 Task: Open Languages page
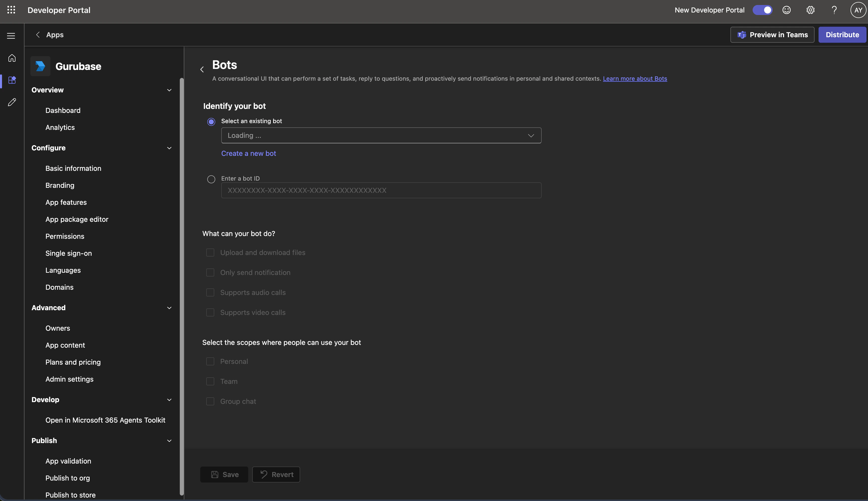coord(63,270)
